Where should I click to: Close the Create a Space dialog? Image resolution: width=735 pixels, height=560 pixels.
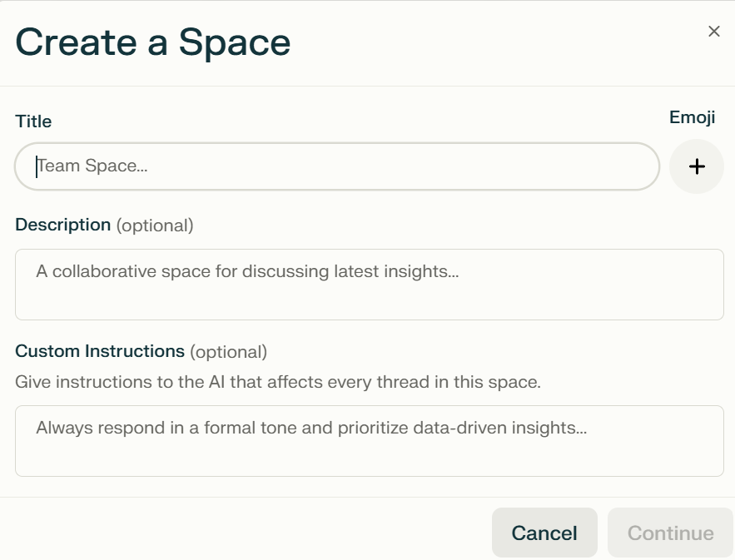[714, 32]
